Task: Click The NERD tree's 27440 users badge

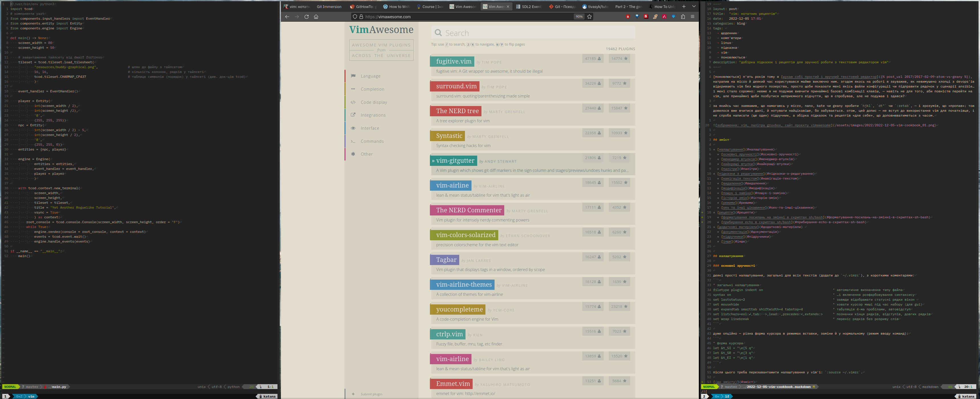Action: (x=593, y=108)
